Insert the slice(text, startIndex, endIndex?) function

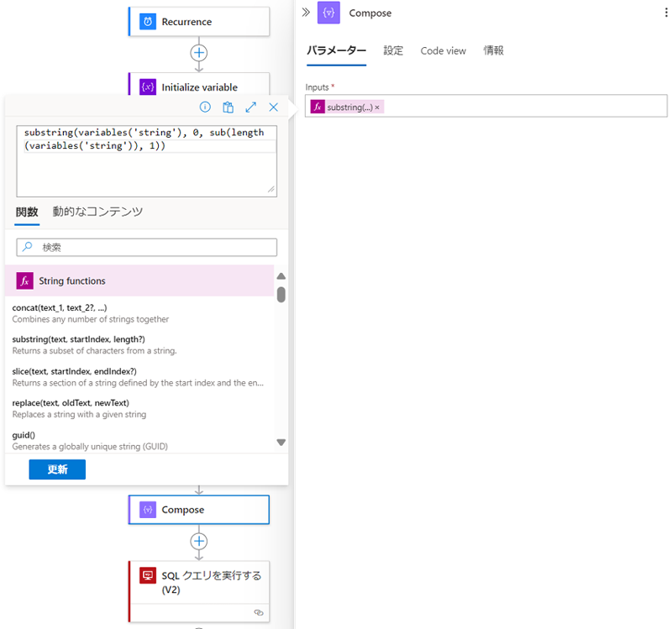click(x=139, y=377)
